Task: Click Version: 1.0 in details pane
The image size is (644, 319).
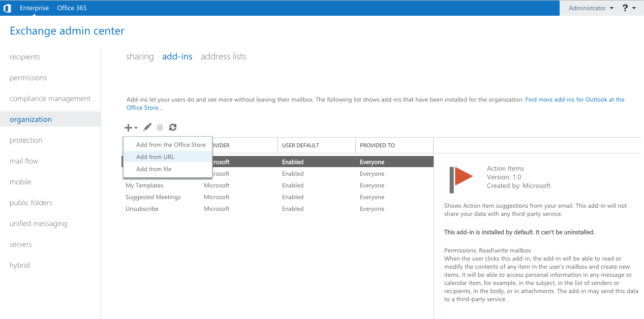Action: click(504, 177)
